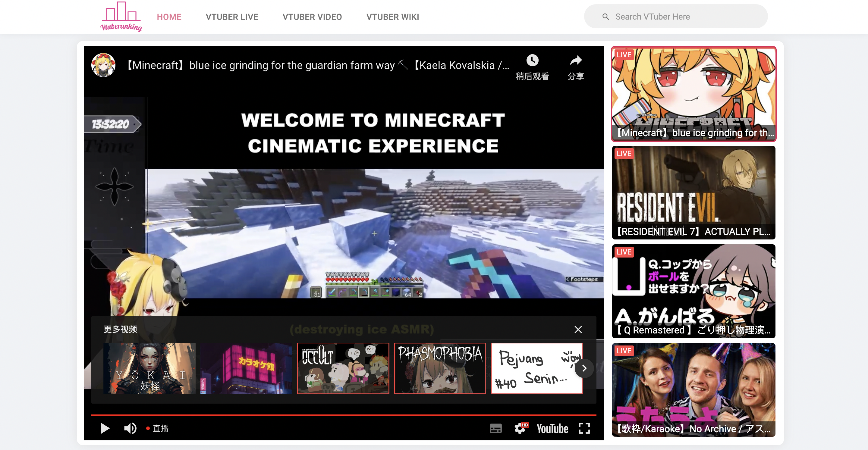
Task: Open the 歌枠/Karaoke No Archive card
Action: [x=693, y=390]
